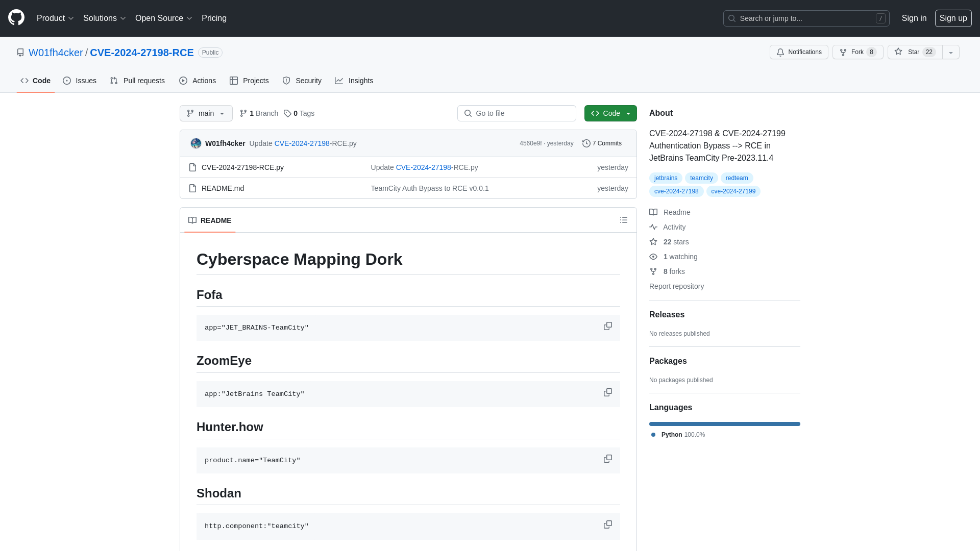The height and width of the screenshot is (551, 980).
Task: Open the Pricing page
Action: 214,18
